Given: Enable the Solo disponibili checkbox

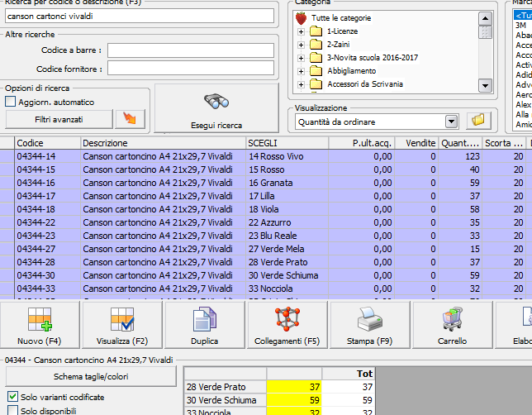Looking at the screenshot, I should pyautogui.click(x=12, y=410).
